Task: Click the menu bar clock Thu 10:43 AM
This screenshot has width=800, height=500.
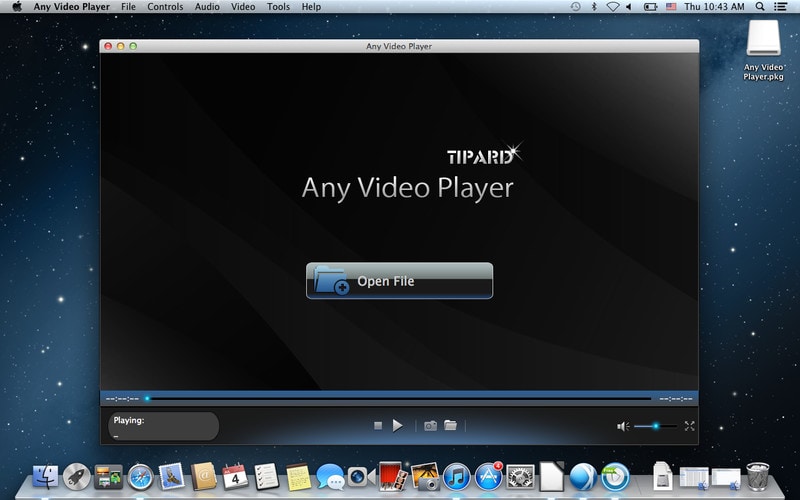Action: 714,7
